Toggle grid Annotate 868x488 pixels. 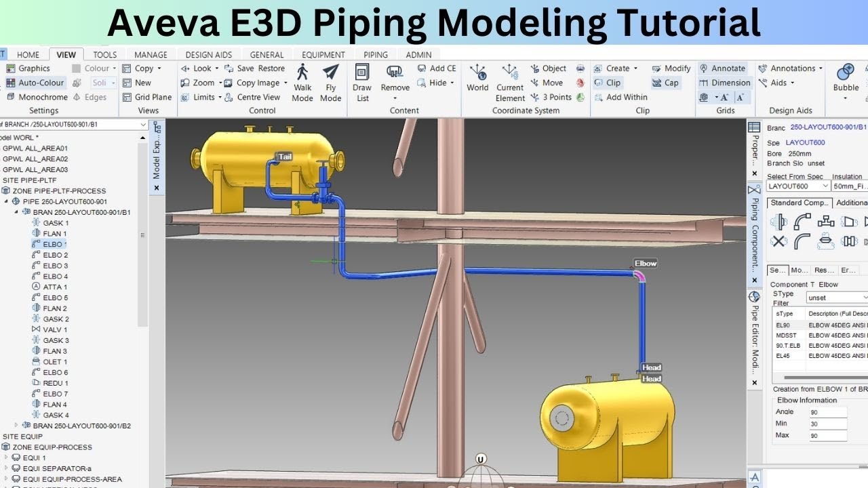point(722,68)
